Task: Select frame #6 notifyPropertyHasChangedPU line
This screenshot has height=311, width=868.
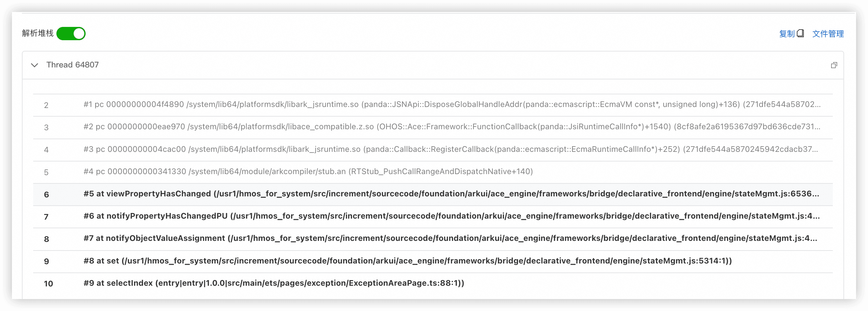Action: click(x=452, y=216)
